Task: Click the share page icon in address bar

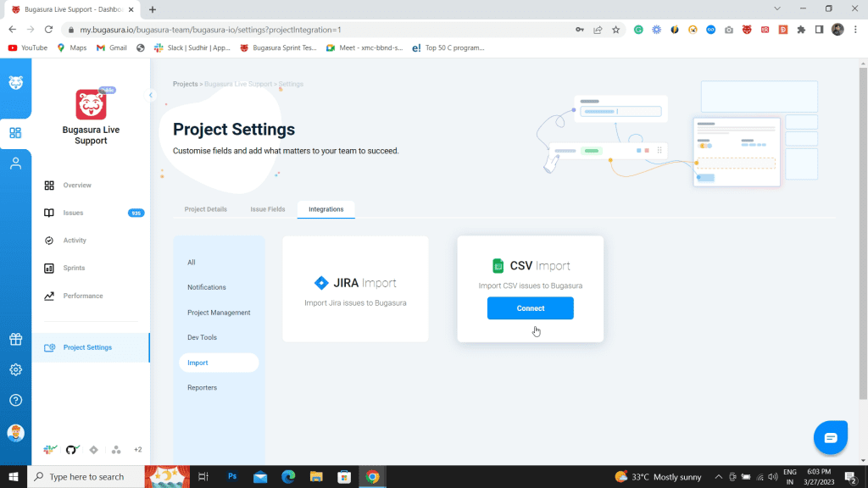Action: (598, 30)
